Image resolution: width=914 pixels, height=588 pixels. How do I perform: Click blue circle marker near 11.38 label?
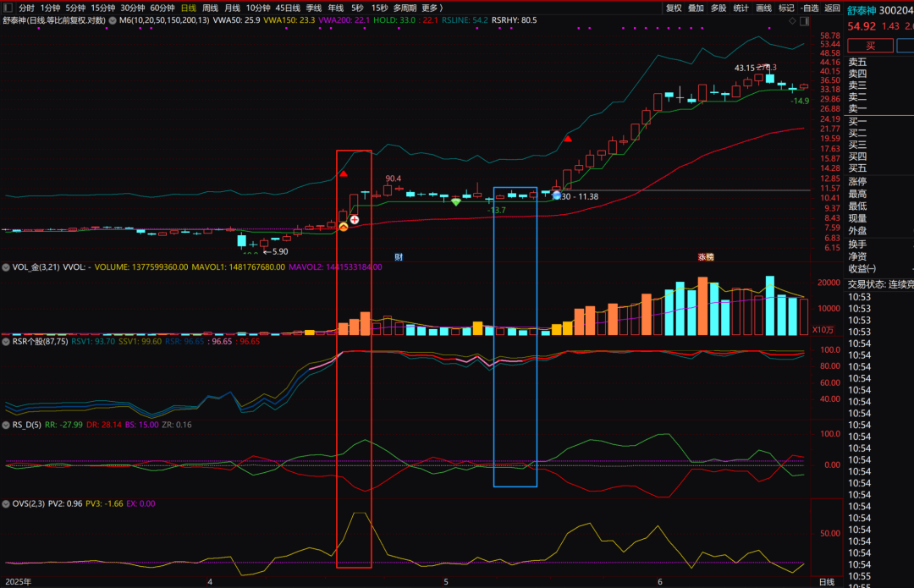point(557,195)
